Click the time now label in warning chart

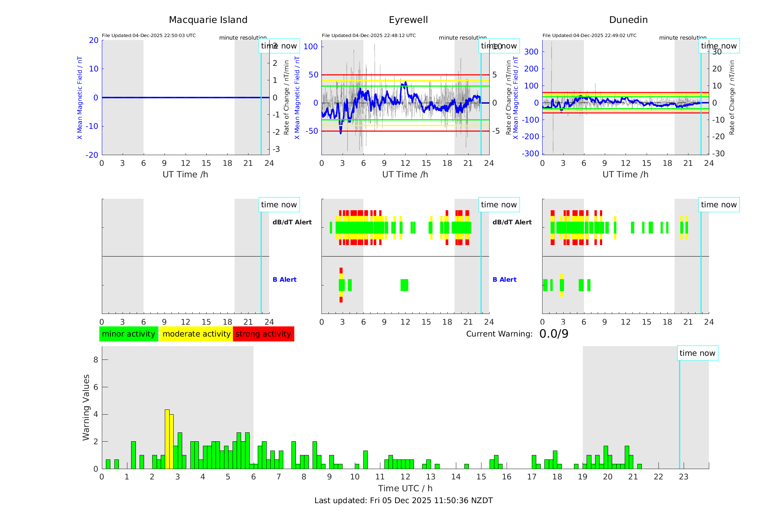[x=697, y=353]
